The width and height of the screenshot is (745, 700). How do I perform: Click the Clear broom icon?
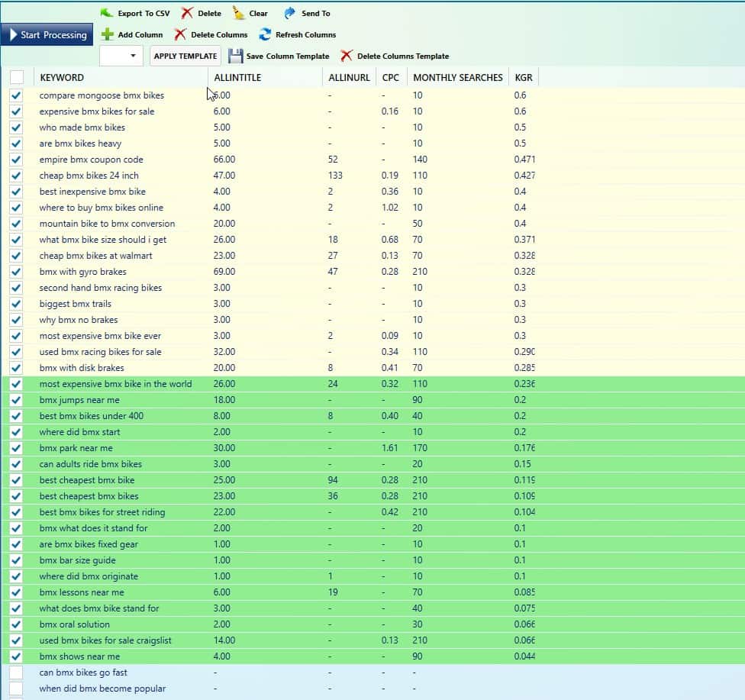[x=238, y=13]
